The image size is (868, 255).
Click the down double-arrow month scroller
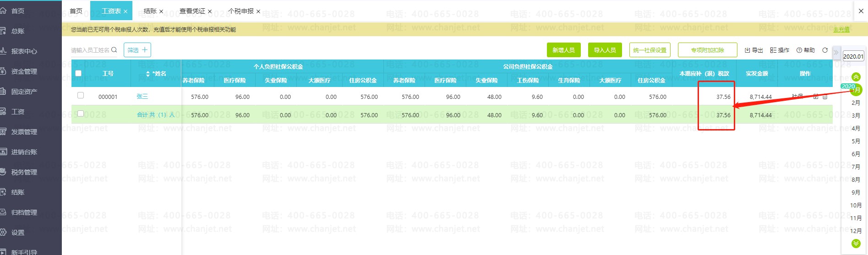pos(856,244)
